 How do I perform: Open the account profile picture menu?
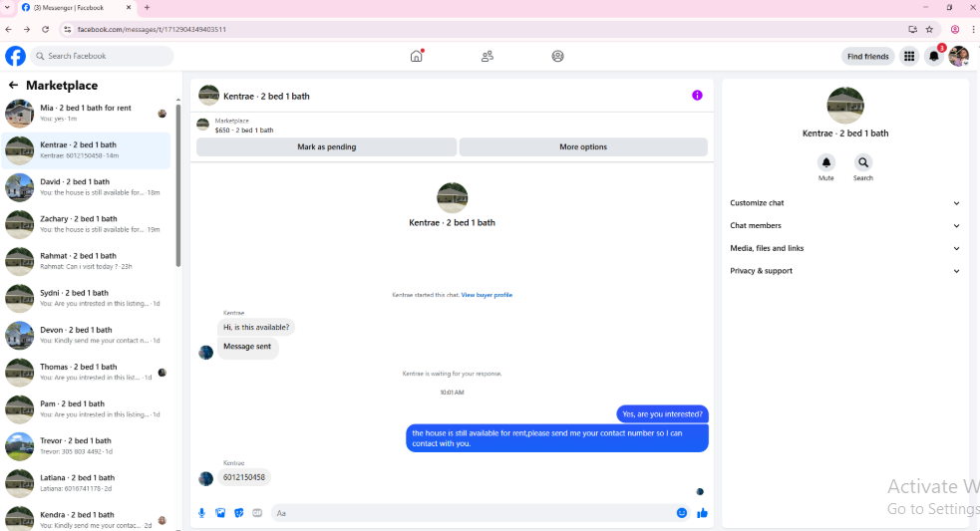[x=959, y=56]
